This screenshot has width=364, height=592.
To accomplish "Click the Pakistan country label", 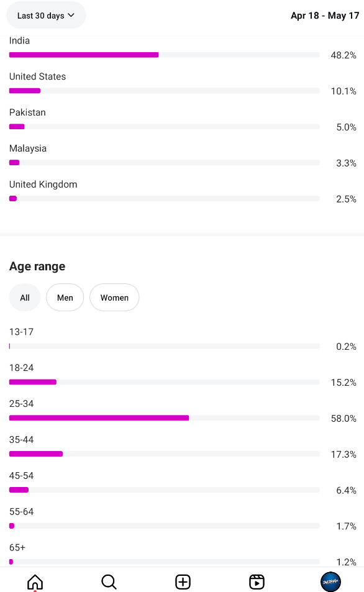I will click(27, 112).
